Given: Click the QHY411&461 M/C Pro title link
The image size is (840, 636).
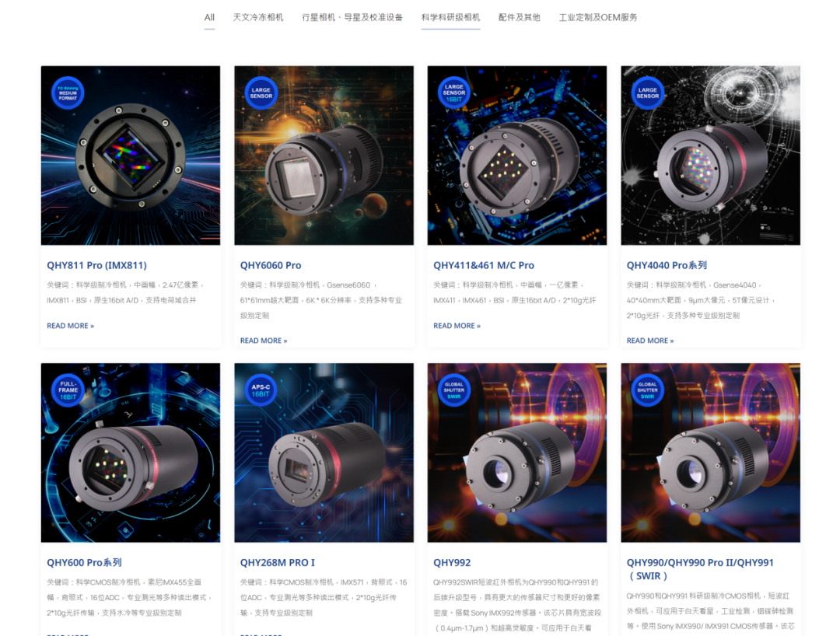Looking at the screenshot, I should coord(484,266).
